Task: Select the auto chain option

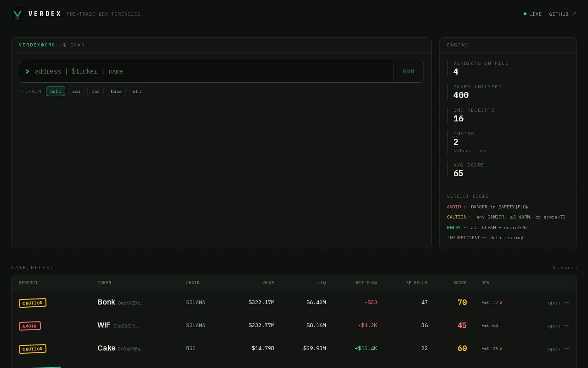Action: 56,92
